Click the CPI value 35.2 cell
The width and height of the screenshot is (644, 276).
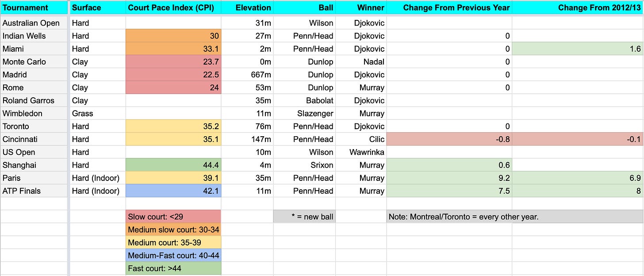tap(173, 126)
